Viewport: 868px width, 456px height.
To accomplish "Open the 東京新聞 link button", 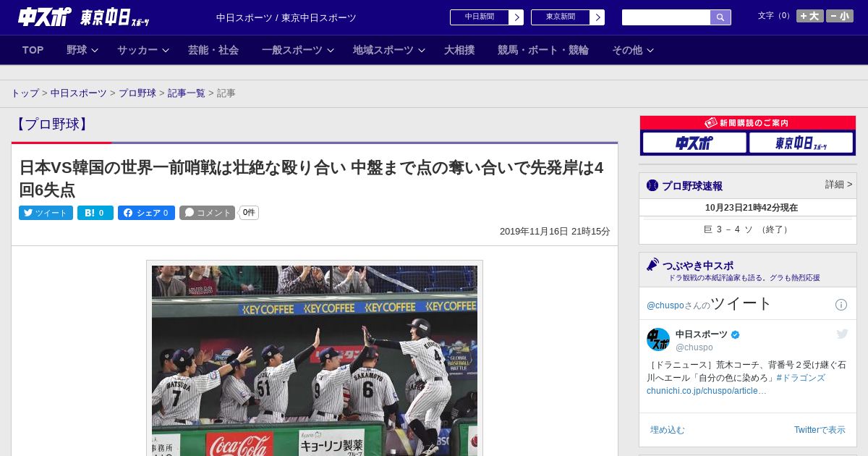I will 561,17.
